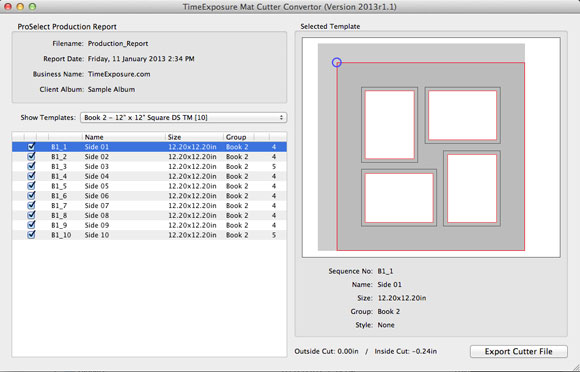Image resolution: width=580 pixels, height=372 pixels.
Task: Select the Side 09 row name
Action: 97,225
